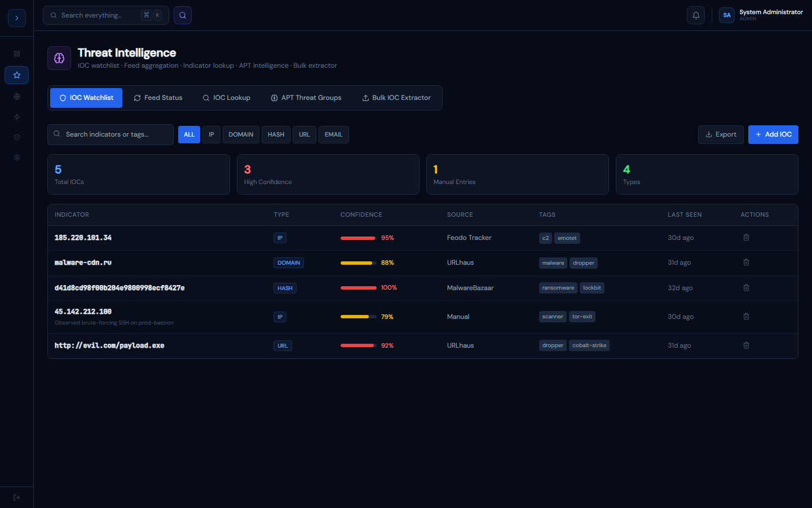Click the tor-exit tag
812x508 pixels.
point(582,317)
